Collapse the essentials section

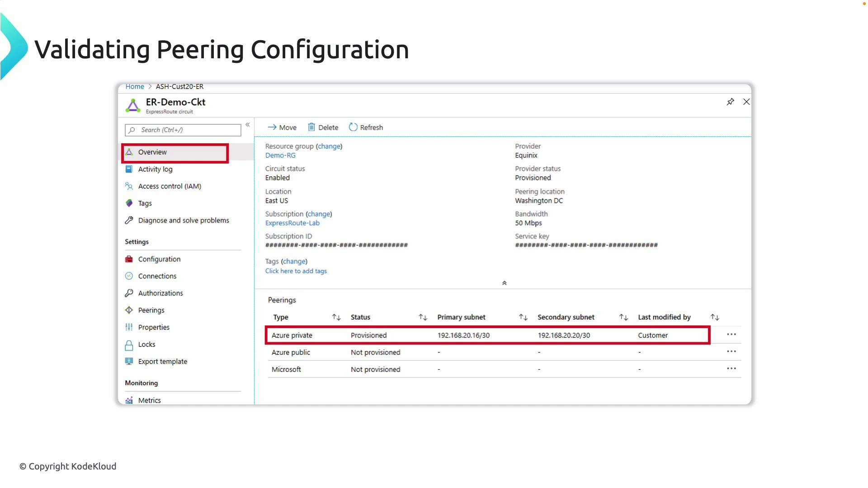pos(504,283)
